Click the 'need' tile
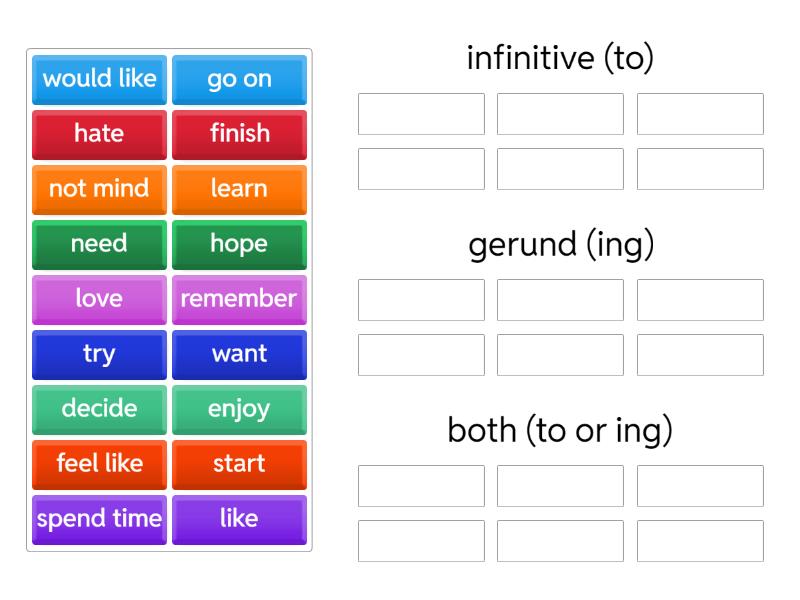Screen dimensions: 800x600 pyautogui.click(x=98, y=244)
